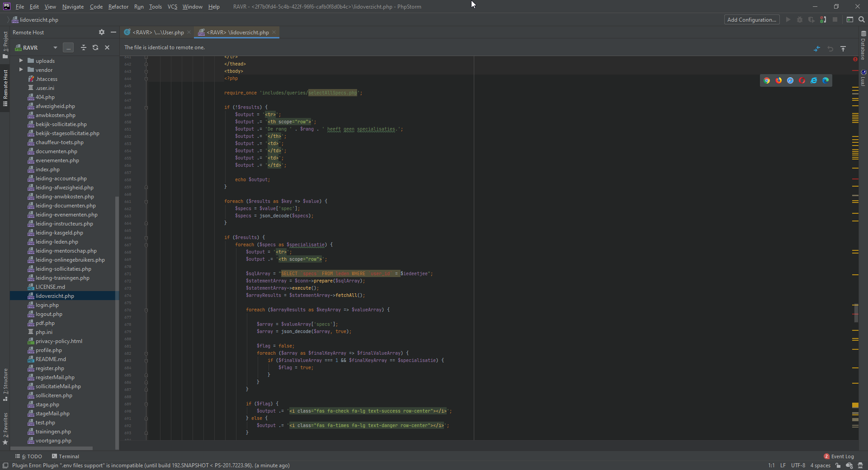Click Search Everywhere magnifier icon
Viewport: 868px width, 470px height.
pos(862,19)
